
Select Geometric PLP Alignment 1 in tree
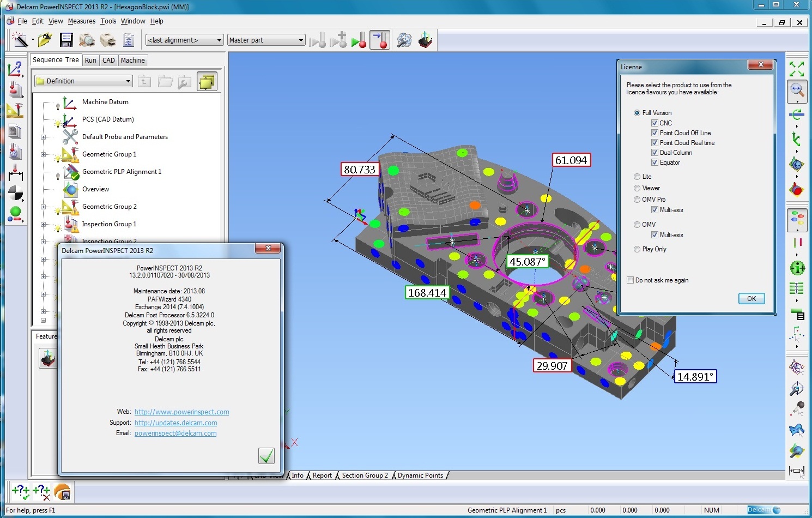pos(122,172)
